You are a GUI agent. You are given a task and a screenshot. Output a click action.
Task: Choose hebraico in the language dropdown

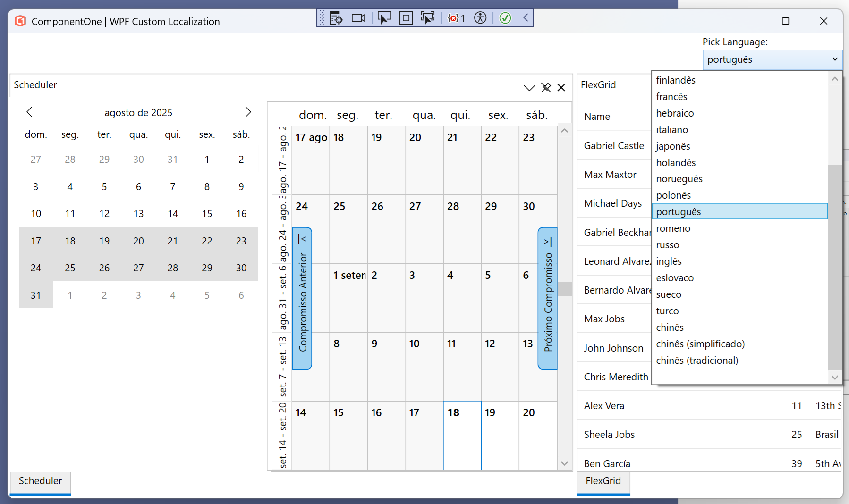739,113
